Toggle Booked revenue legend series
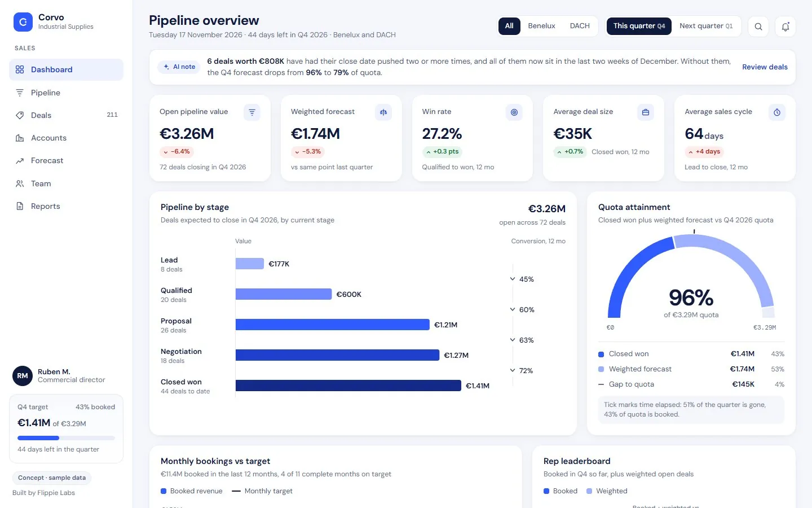Screen dimensions: 812x508 (192, 491)
